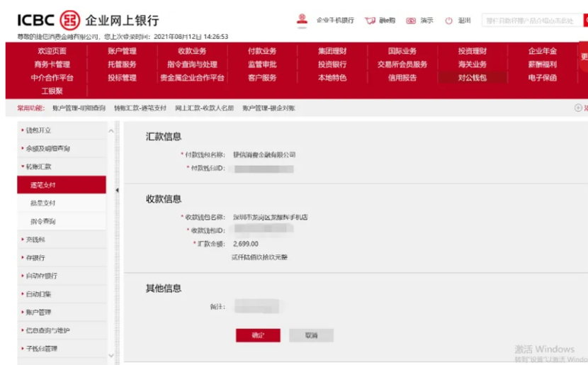Expand 余额及明细查询 in sidebar
Screen dimensions: 588x365
click(x=62, y=149)
